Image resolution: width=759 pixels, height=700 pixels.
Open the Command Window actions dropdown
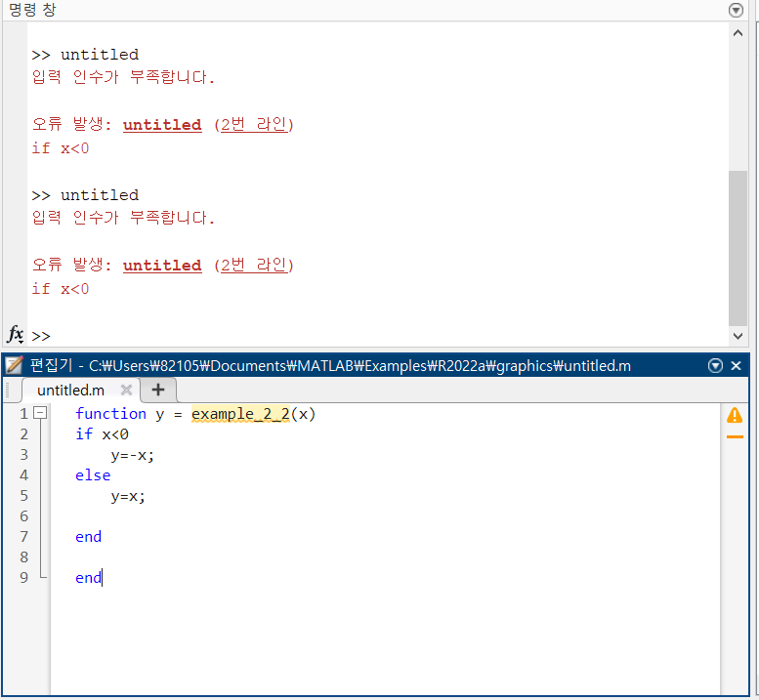pyautogui.click(x=736, y=10)
